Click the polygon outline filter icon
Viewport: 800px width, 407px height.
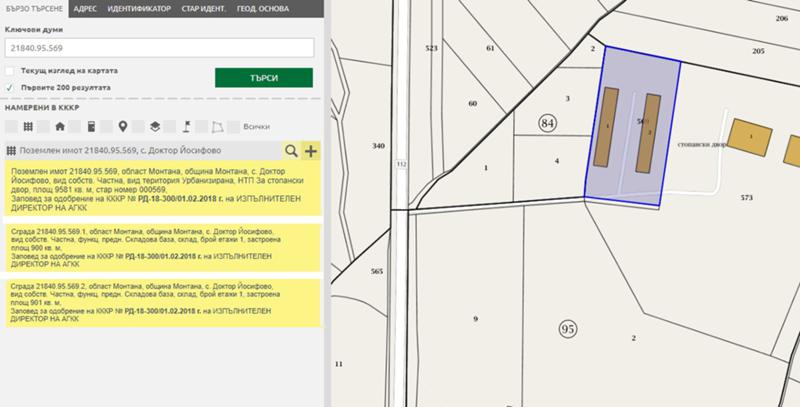[x=217, y=127]
